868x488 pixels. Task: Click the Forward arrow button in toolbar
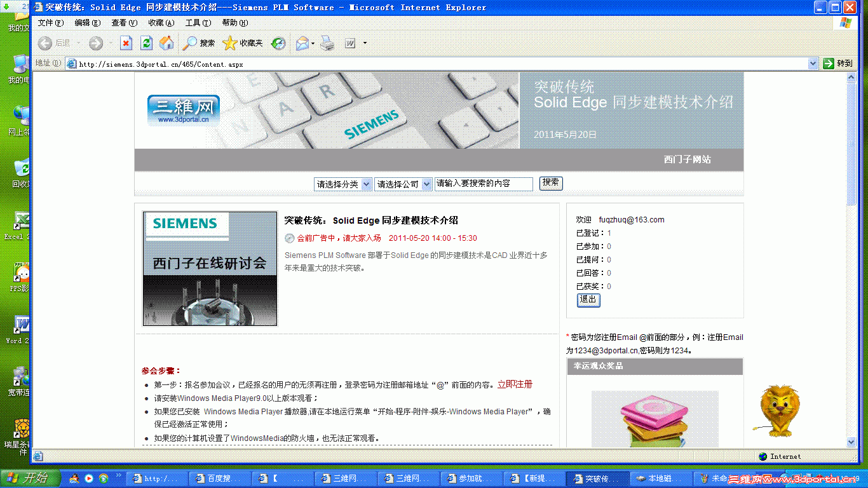[x=96, y=43]
